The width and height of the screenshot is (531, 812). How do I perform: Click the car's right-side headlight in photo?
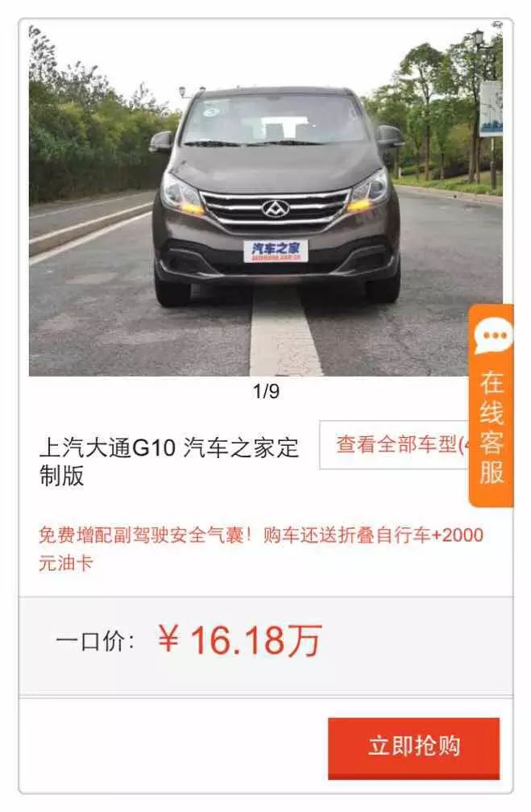370,191
